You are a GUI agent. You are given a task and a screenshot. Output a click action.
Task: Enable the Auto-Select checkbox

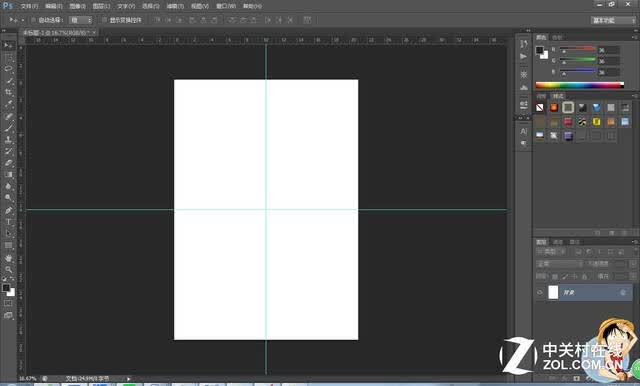(33, 20)
